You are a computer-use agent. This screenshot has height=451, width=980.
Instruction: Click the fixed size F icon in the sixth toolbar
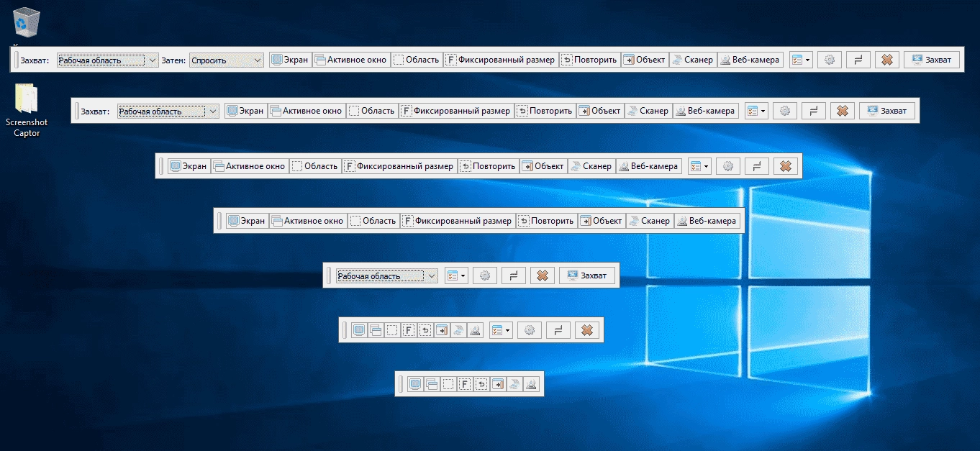[409, 330]
